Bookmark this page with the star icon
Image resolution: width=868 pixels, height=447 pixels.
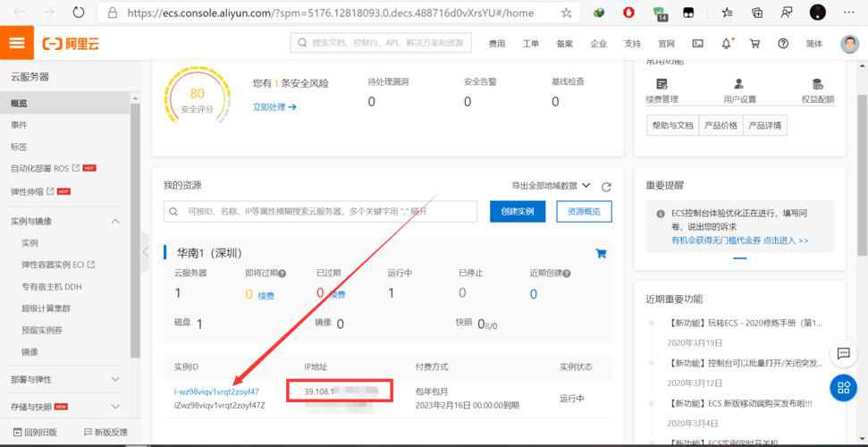(567, 13)
